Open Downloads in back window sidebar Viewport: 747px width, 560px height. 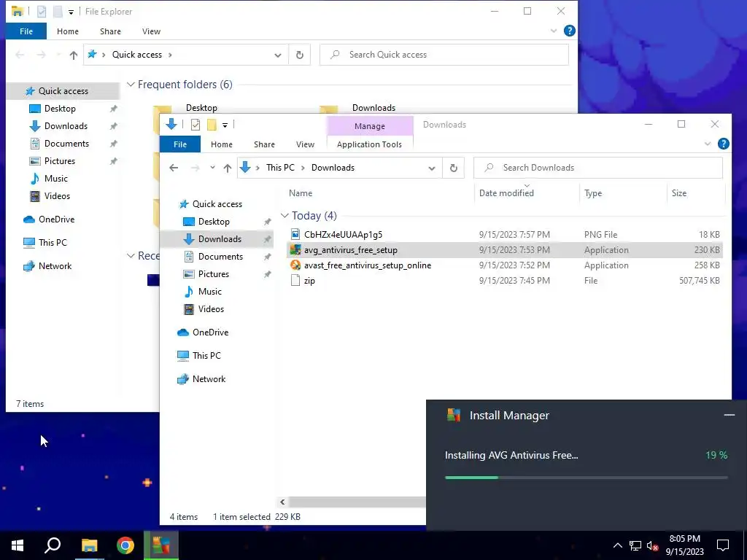click(x=66, y=126)
